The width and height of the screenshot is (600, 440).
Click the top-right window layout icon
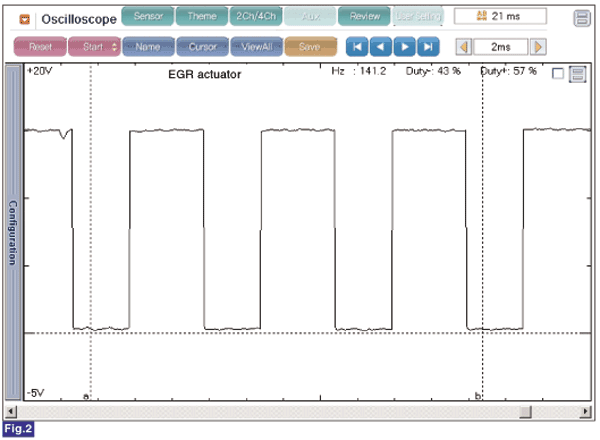point(582,18)
